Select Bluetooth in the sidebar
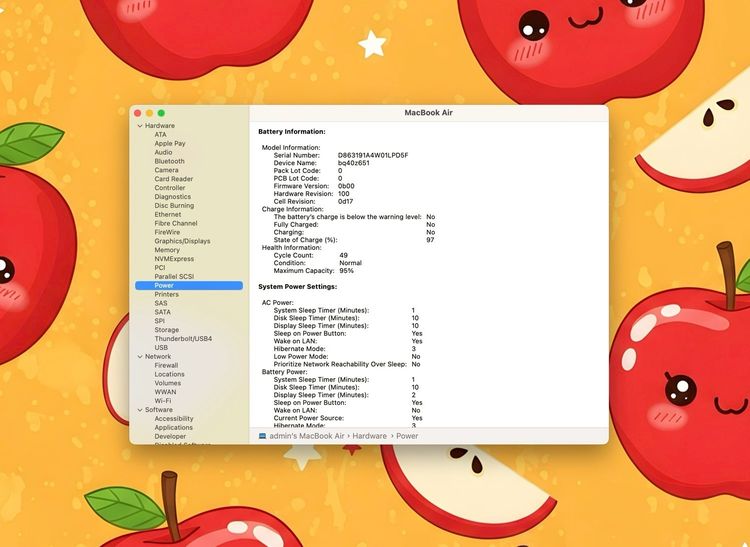This screenshot has height=547, width=750. pyautogui.click(x=169, y=161)
